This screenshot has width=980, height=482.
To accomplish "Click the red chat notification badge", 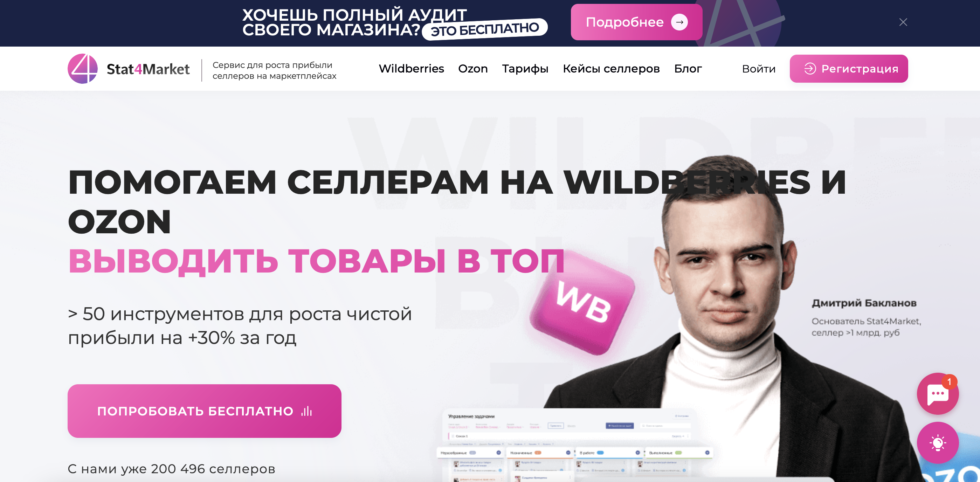I will tap(950, 381).
